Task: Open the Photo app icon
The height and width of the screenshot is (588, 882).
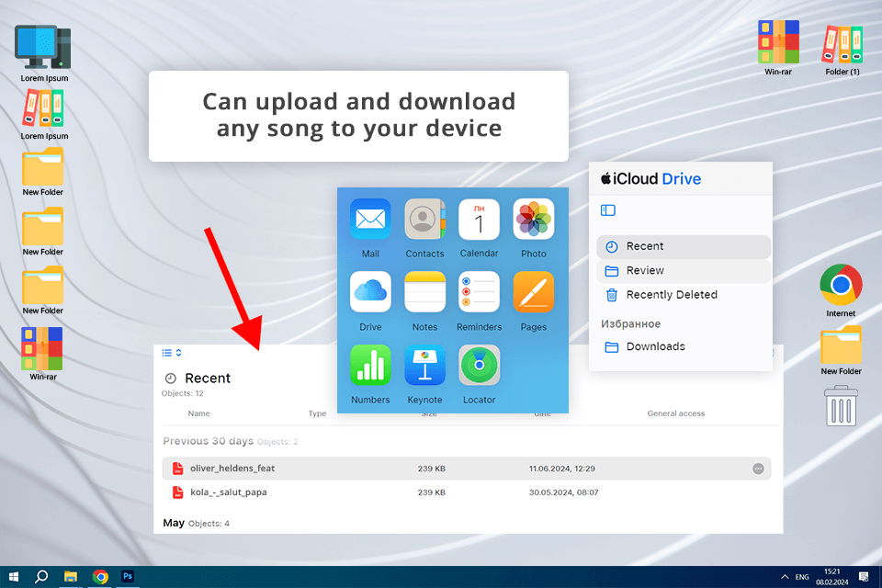Action: (x=533, y=220)
